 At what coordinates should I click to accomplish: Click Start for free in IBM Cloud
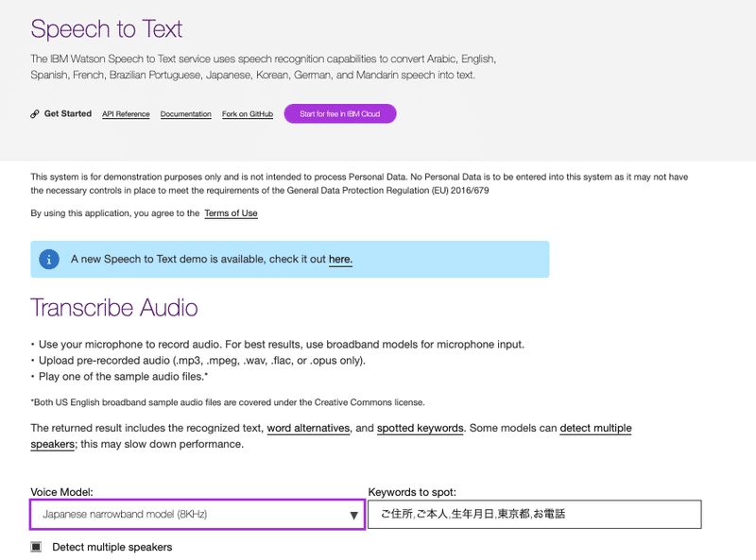tap(340, 114)
